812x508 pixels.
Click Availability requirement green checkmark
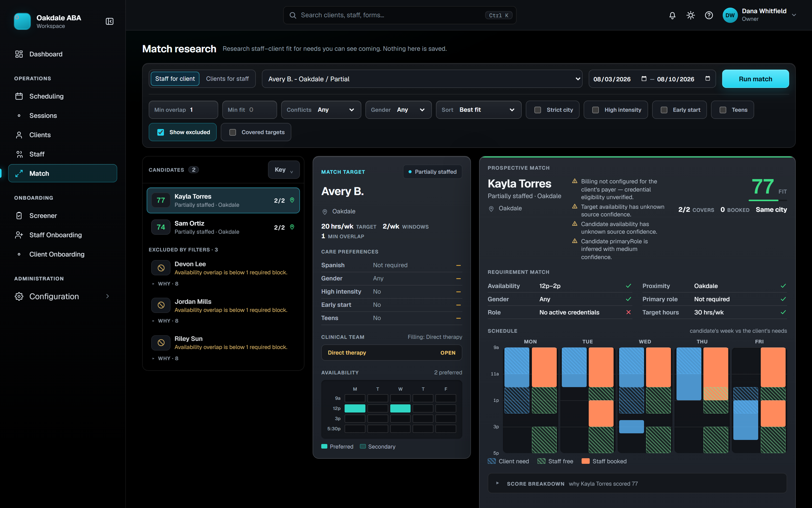628,286
